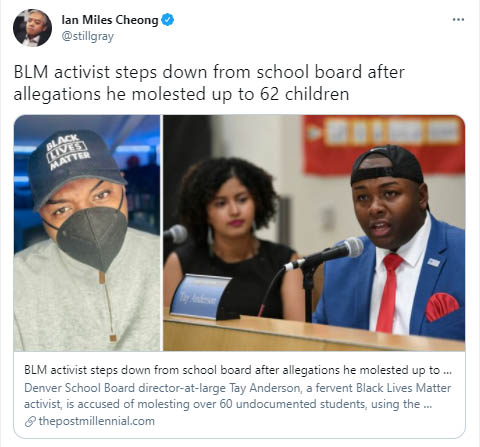Open the thepostmillennial.com domain link
Screen dimensions: 480x447
pos(97,421)
